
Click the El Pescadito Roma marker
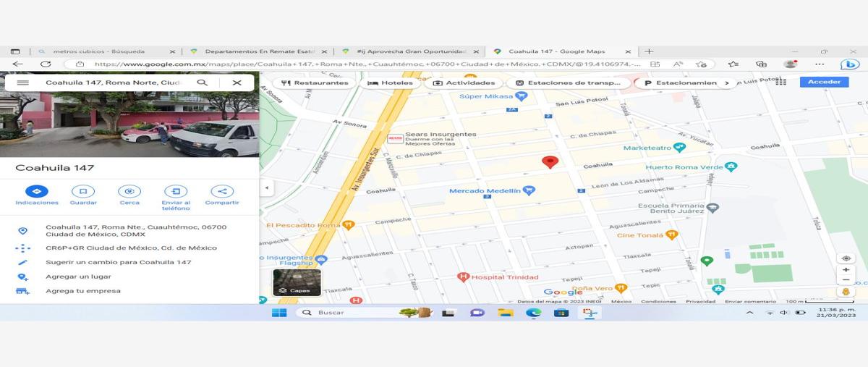tap(348, 225)
